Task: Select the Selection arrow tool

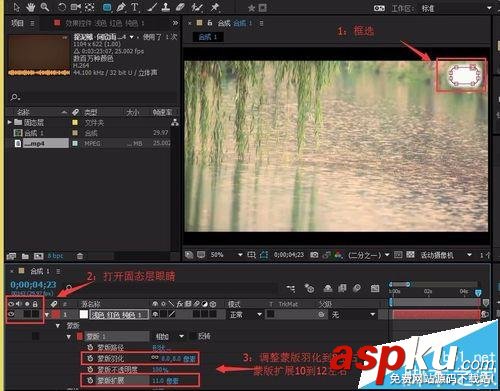Action: point(16,7)
